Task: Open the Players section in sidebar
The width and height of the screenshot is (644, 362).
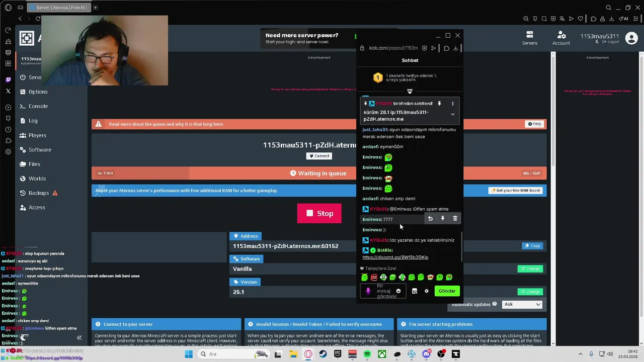Action: coord(33,135)
